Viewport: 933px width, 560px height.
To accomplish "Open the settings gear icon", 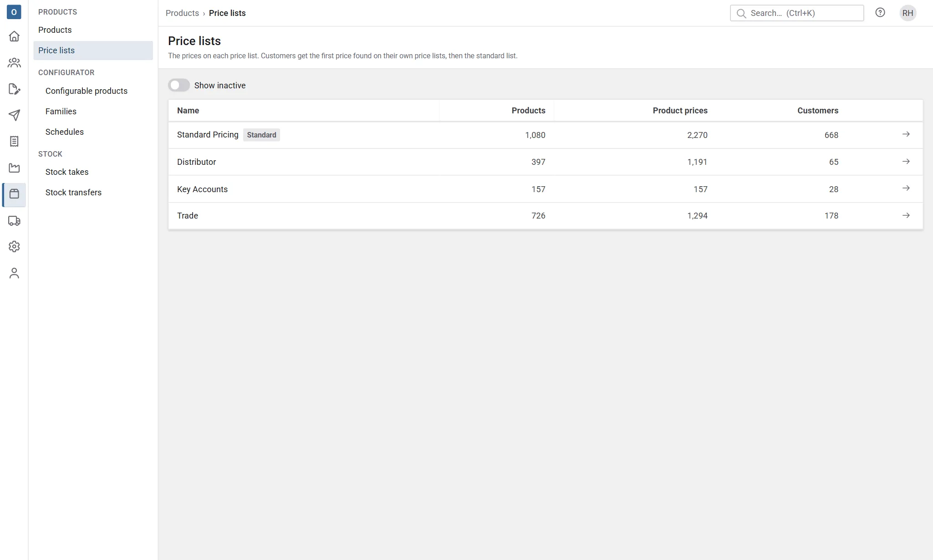I will click(x=14, y=247).
